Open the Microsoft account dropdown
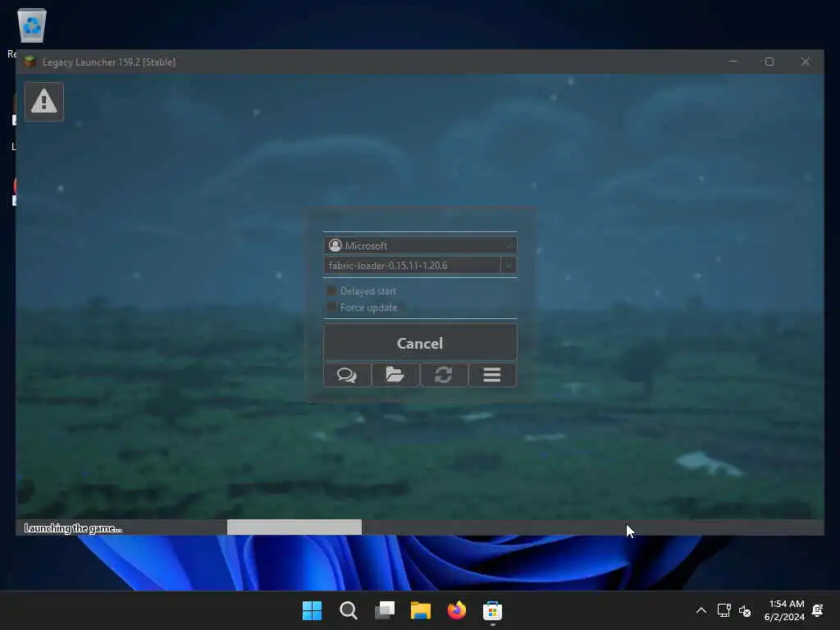Image resolution: width=840 pixels, height=630 pixels. (x=420, y=245)
